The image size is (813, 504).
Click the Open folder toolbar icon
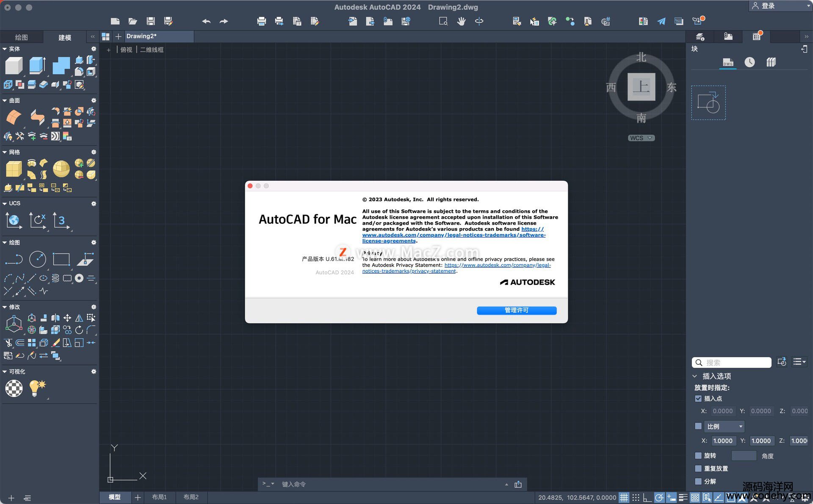coord(133,21)
